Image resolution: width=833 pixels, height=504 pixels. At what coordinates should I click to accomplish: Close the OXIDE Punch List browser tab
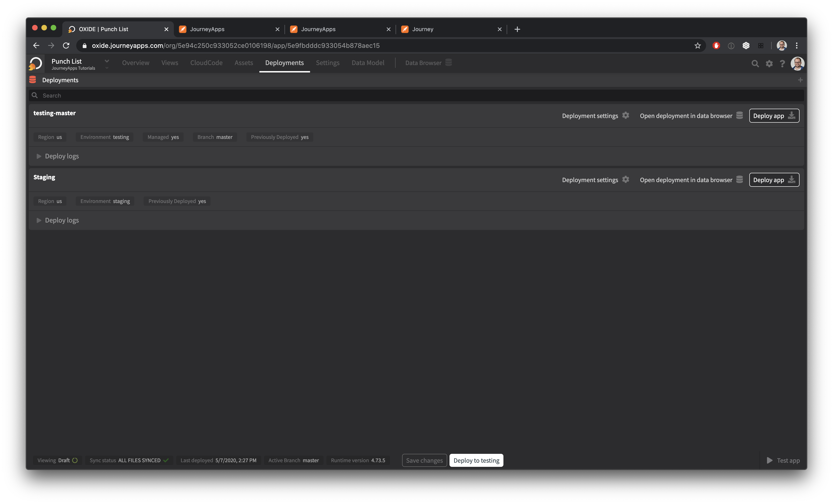[x=166, y=29]
